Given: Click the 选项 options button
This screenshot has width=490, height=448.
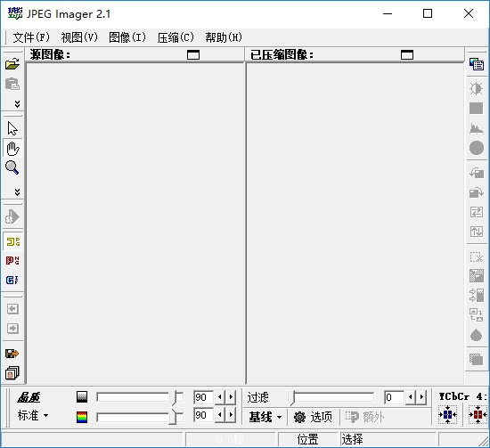Looking at the screenshot, I should (x=313, y=417).
